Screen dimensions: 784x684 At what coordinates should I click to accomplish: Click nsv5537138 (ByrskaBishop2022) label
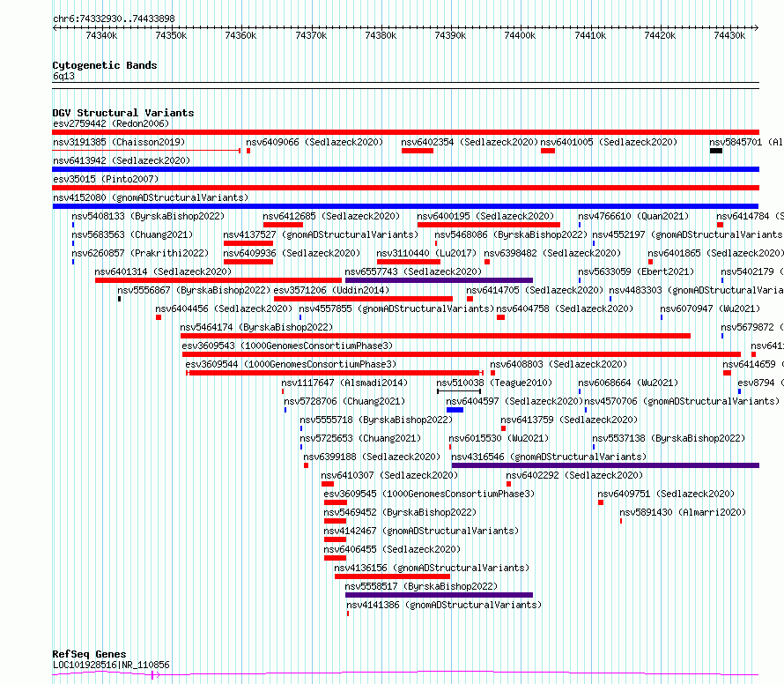tap(669, 438)
